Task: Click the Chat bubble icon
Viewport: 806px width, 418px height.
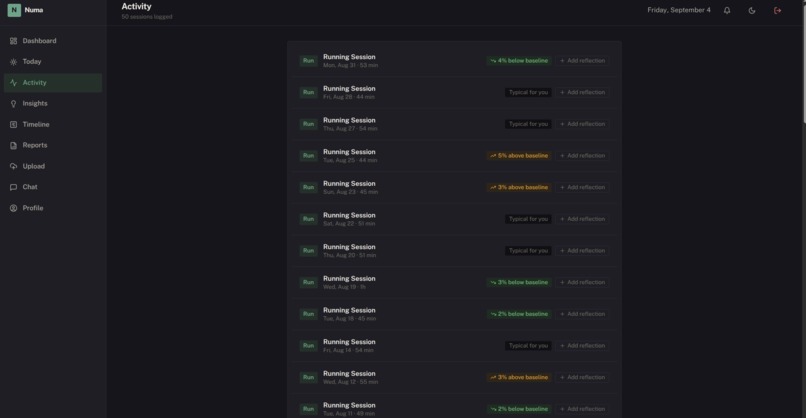Action: coord(13,187)
